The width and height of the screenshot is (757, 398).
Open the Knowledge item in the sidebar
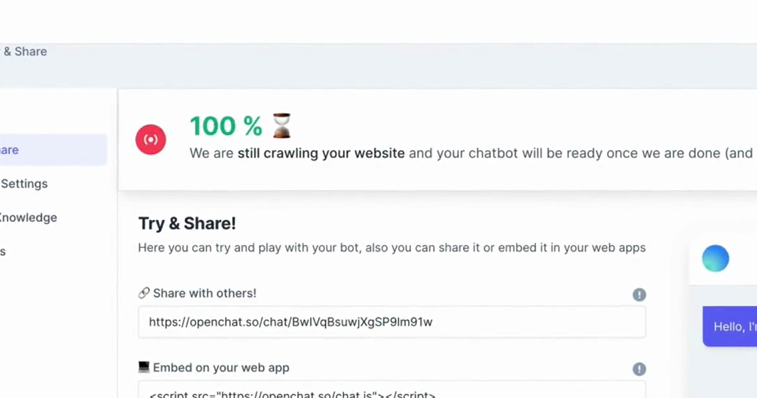28,217
